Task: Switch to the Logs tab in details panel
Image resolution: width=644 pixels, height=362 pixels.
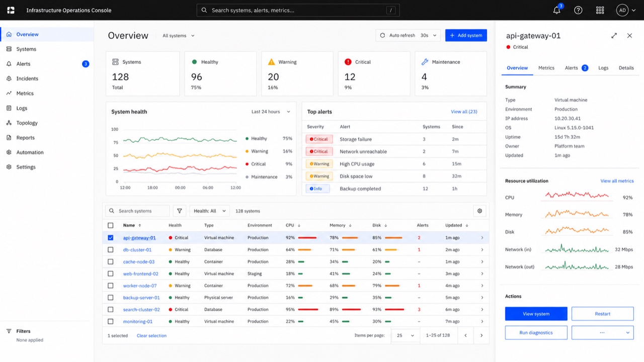Action: pos(603,68)
